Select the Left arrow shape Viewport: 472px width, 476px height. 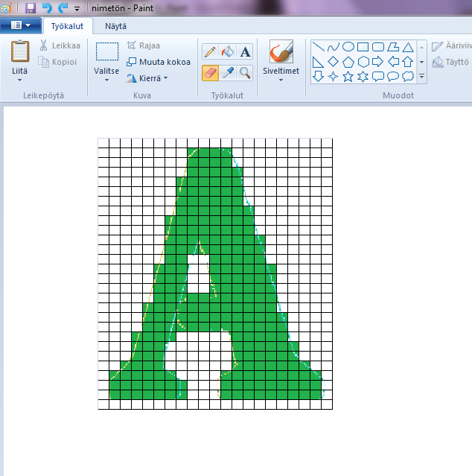point(393,62)
